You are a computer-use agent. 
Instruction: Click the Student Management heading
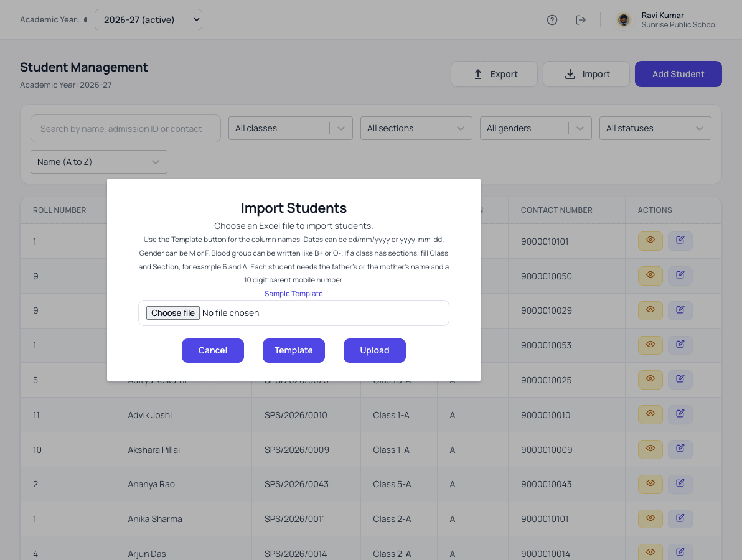click(x=84, y=67)
